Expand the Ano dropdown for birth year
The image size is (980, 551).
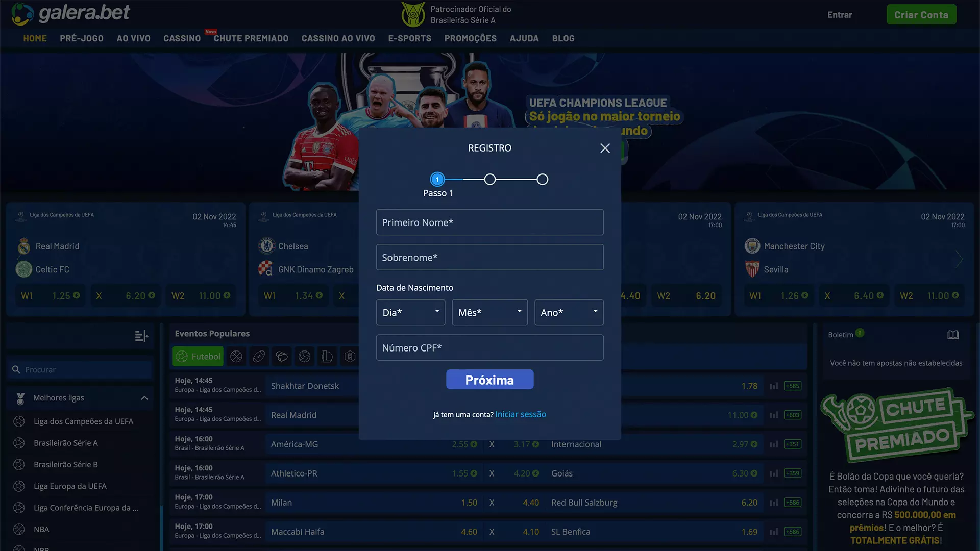[x=569, y=312]
